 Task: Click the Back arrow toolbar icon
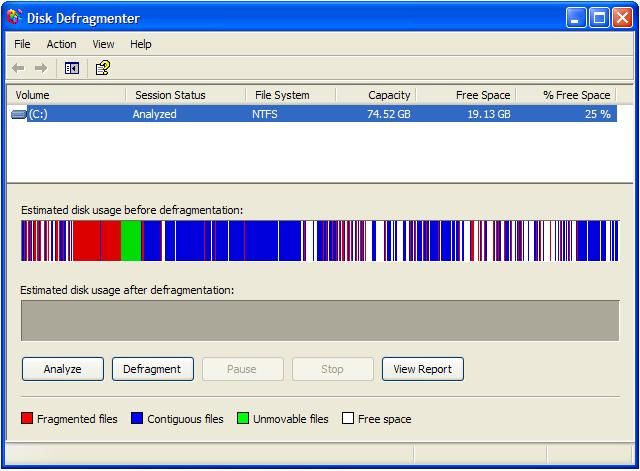click(18, 68)
